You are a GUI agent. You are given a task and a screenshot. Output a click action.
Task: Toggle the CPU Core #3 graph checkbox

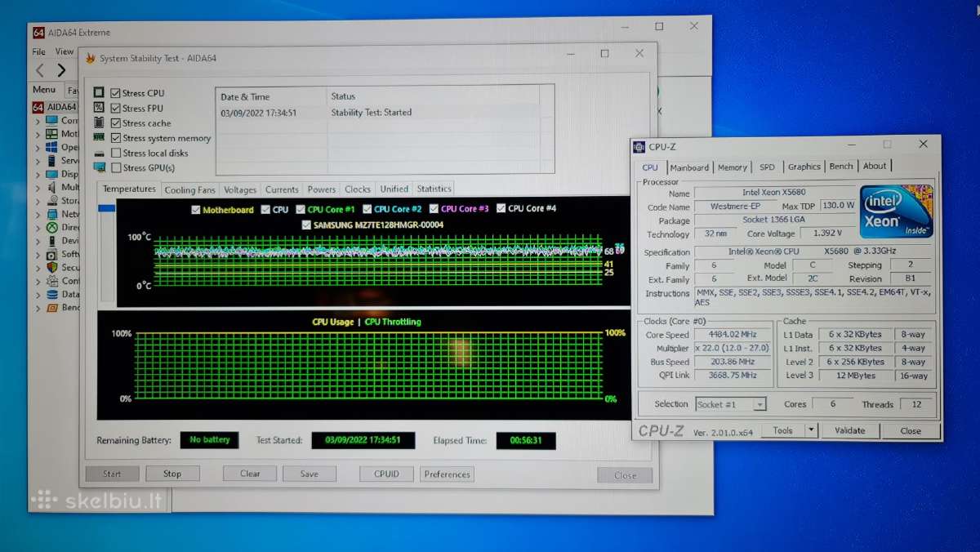pos(434,209)
